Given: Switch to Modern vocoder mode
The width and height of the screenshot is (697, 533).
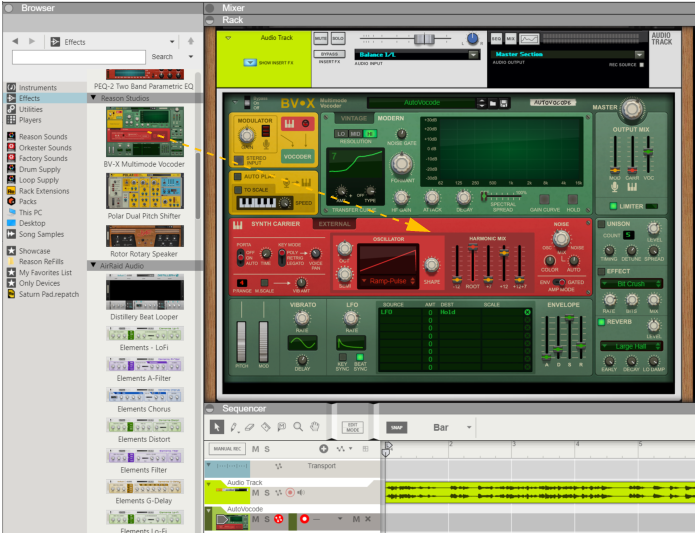Looking at the screenshot, I should [391, 118].
